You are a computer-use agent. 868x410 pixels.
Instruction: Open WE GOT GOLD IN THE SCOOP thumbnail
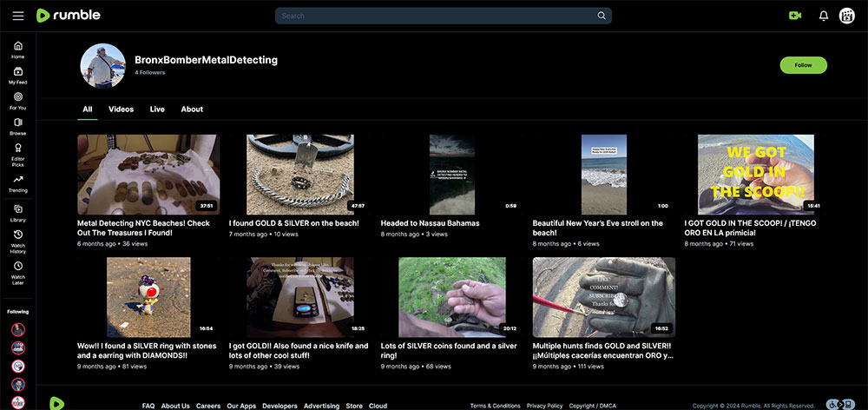point(756,175)
